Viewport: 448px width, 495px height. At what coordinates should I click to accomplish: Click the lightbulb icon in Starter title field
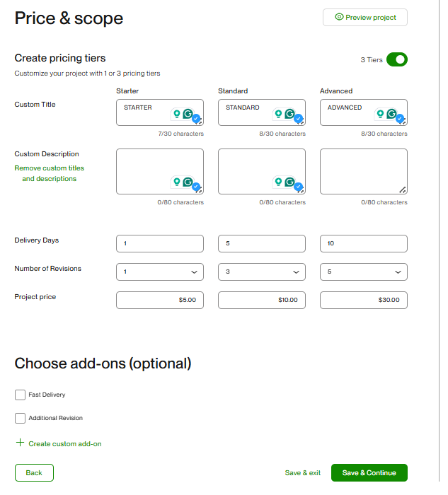tap(177, 114)
